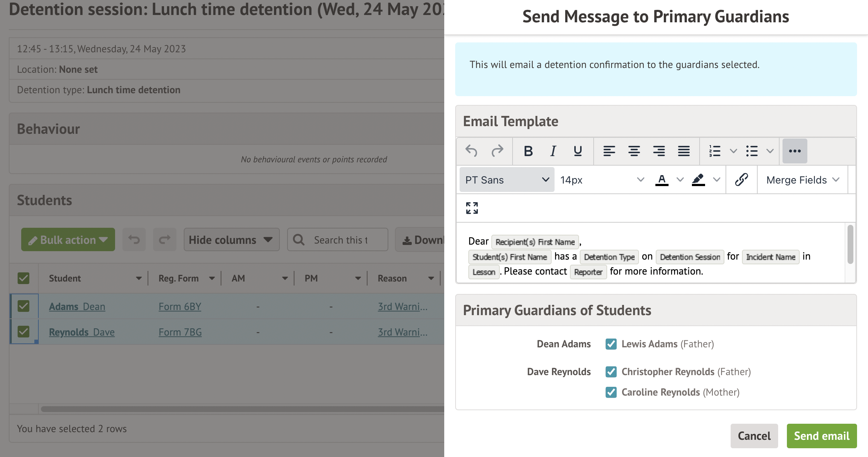Apply underline formatting
Viewport: 868px width, 457px height.
click(578, 151)
